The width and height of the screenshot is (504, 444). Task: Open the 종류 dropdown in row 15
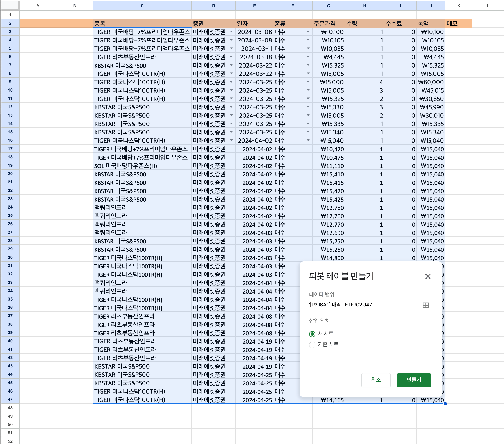coord(308,132)
